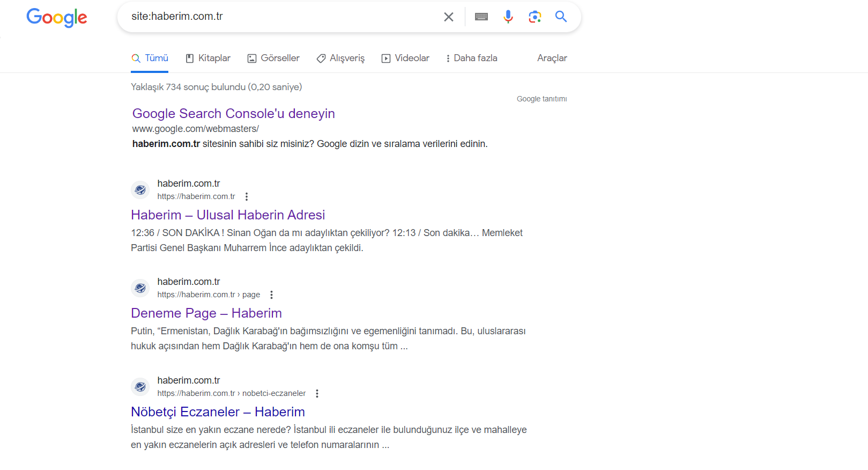868x470 pixels.
Task: Click the favicon of the Nöbetçi Eczaneler result
Action: click(140, 387)
